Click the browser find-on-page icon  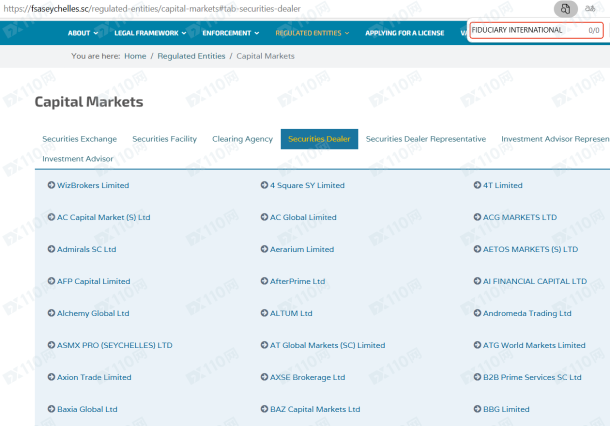[565, 9]
